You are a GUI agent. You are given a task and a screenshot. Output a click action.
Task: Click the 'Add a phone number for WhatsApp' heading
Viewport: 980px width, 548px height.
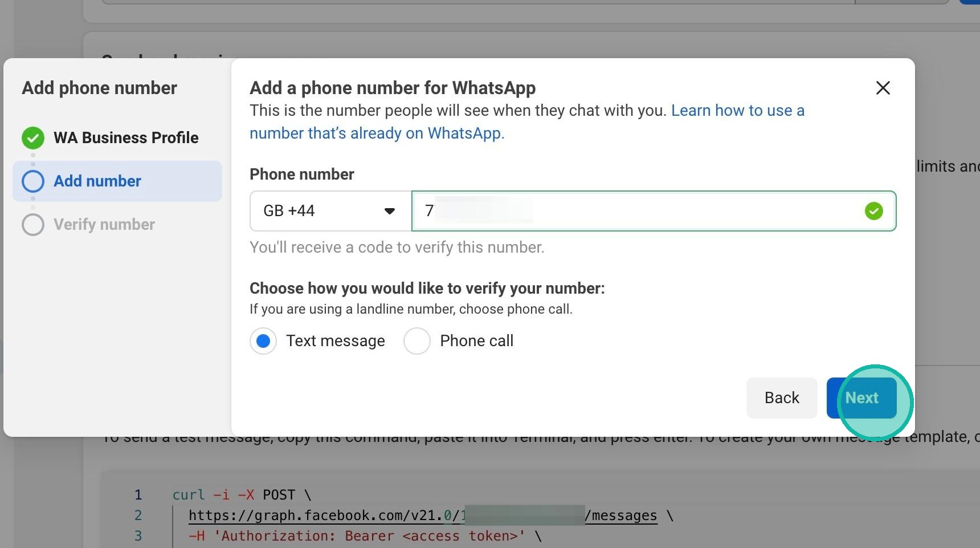click(393, 88)
